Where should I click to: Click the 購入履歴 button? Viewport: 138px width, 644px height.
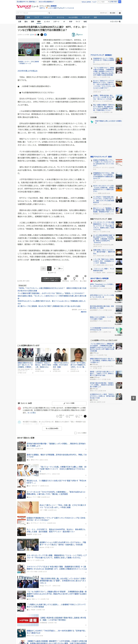coord(112,13)
